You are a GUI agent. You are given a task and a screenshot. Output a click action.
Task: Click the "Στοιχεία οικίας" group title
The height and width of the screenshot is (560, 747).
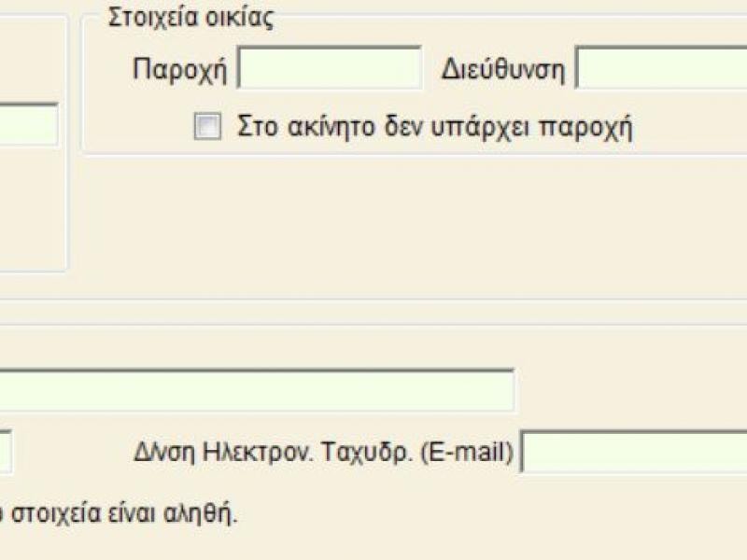click(190, 19)
